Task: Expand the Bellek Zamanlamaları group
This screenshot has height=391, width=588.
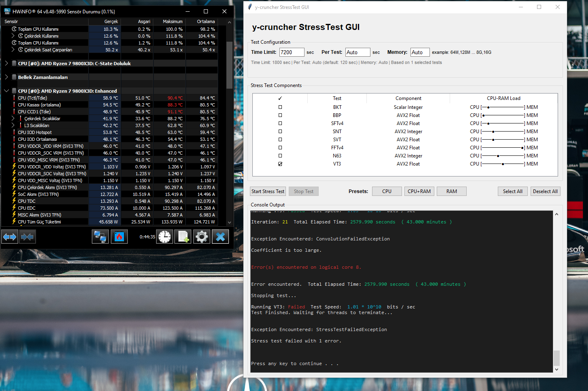Action: 6,77
